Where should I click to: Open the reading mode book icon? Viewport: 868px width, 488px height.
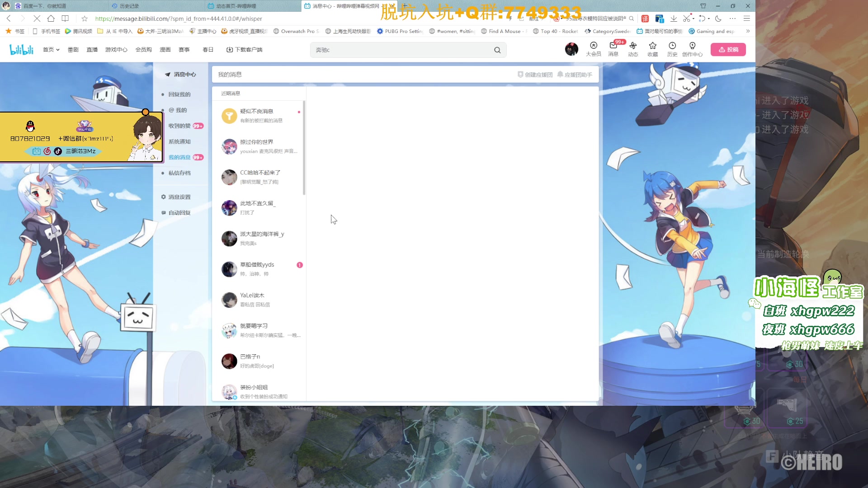point(65,19)
